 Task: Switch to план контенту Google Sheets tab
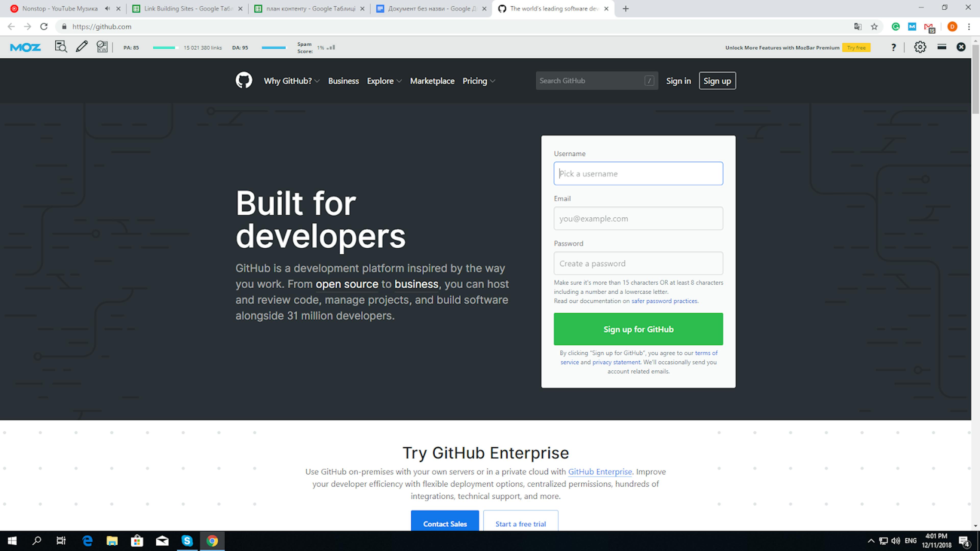coord(310,8)
